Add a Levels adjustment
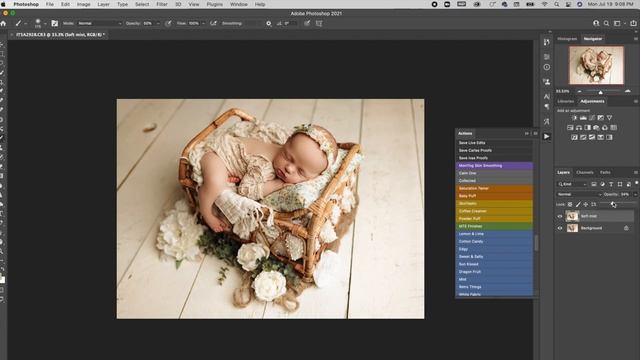 click(583, 118)
